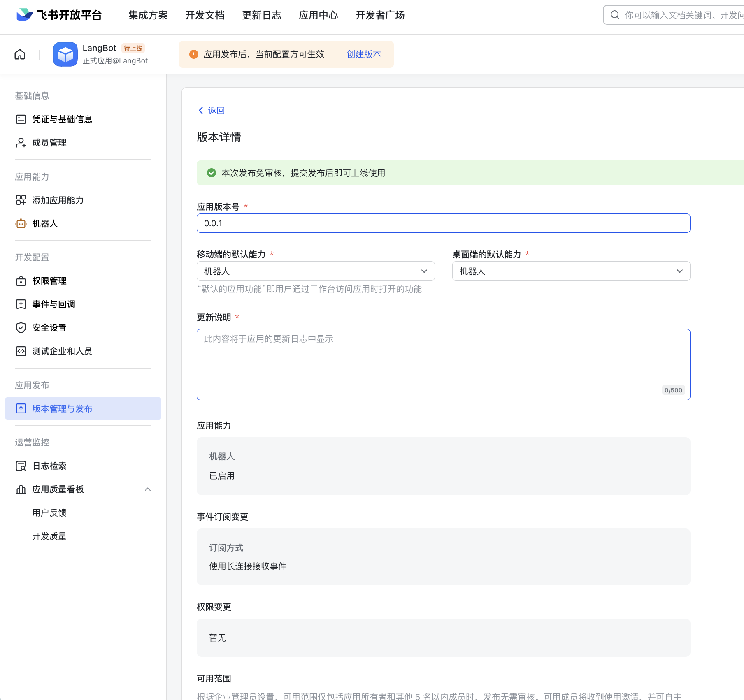This screenshot has width=744, height=700.
Task: Click the security settings shield icon
Action: point(21,328)
